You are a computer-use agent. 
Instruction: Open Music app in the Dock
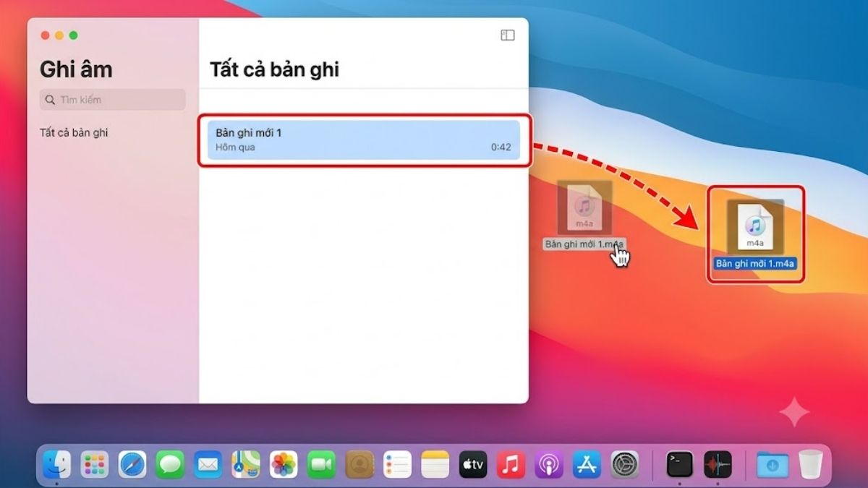[x=511, y=464]
